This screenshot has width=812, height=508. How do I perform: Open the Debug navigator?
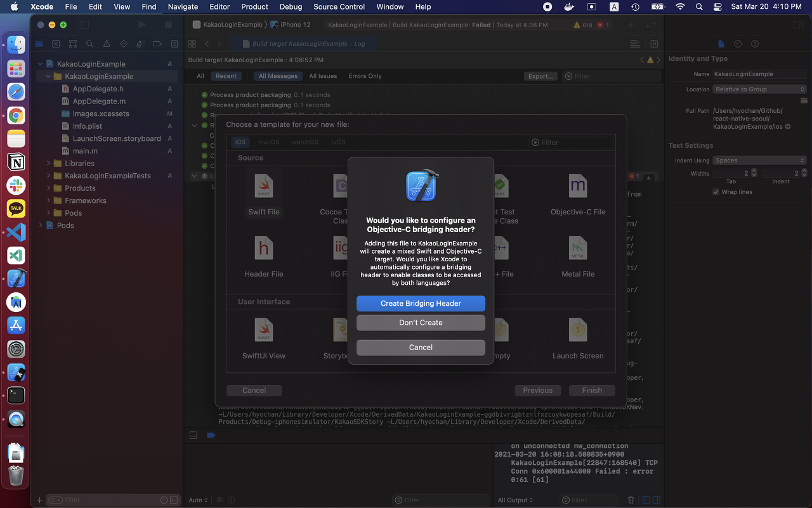coord(141,44)
